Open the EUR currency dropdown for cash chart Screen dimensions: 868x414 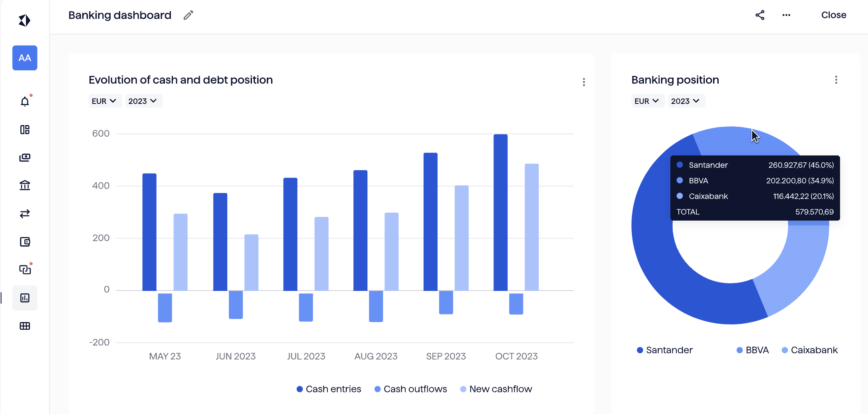click(x=105, y=101)
